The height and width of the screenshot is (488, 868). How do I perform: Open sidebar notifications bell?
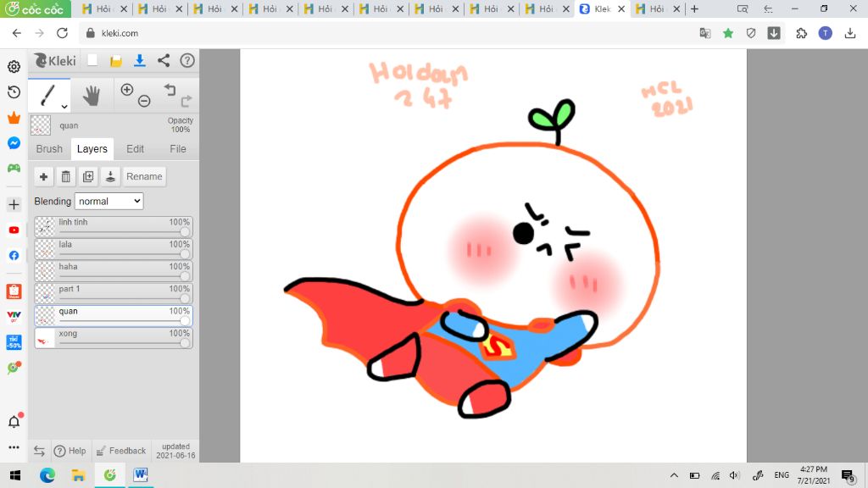14,422
